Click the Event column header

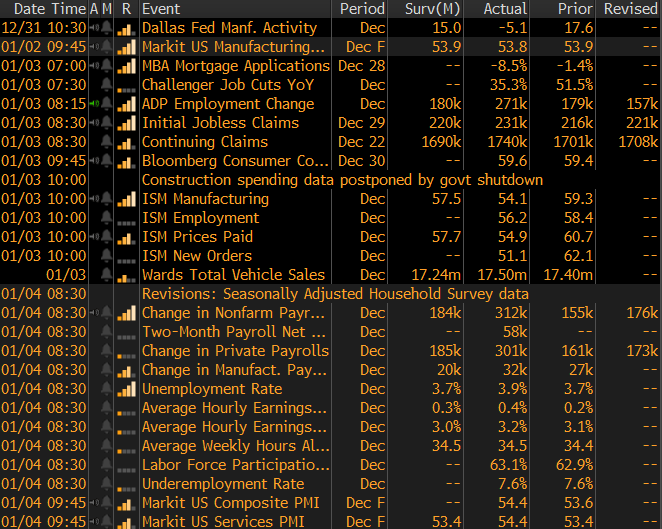point(162,8)
